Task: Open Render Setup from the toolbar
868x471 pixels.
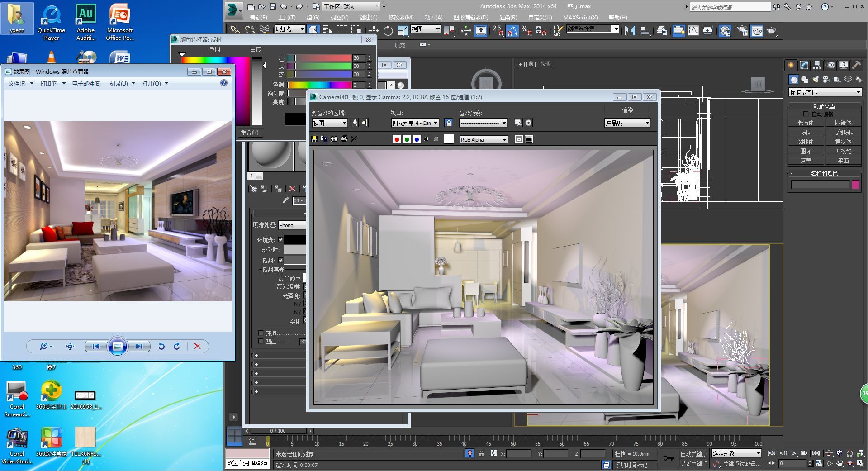Action: 742,30
